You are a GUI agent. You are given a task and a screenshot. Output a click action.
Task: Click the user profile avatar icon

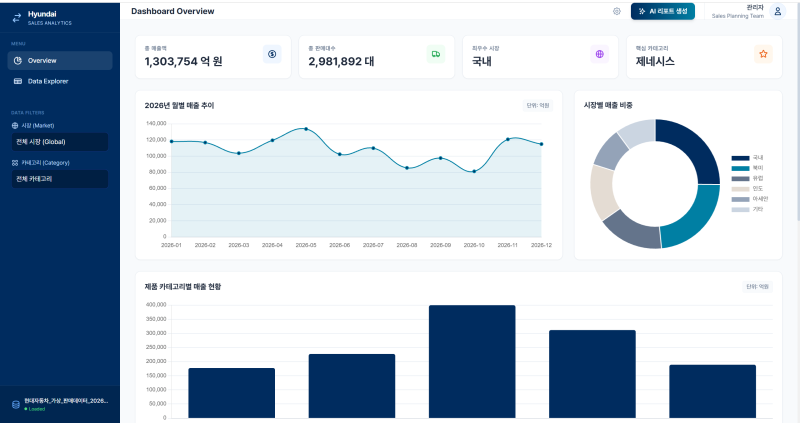pos(778,11)
